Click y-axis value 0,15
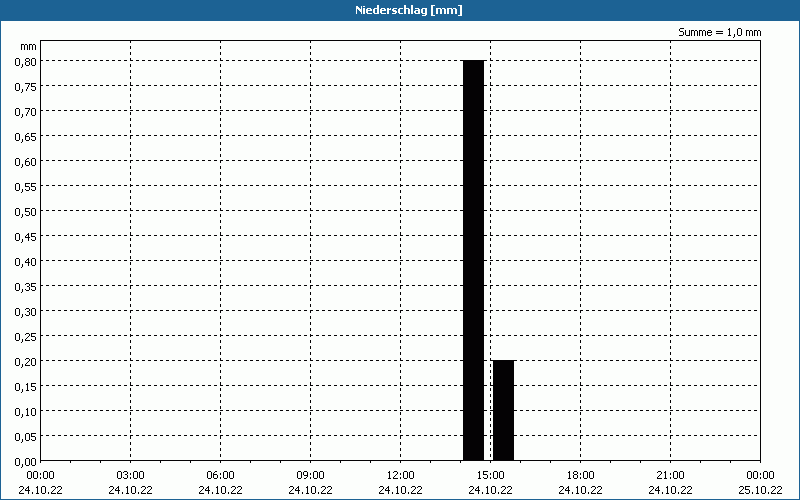The height and width of the screenshot is (500, 800). [x=26, y=387]
